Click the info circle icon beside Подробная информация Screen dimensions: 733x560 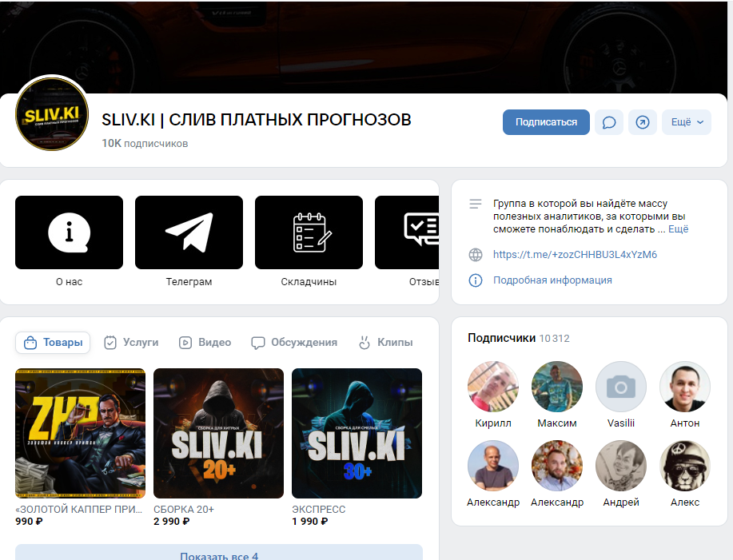pos(476,280)
